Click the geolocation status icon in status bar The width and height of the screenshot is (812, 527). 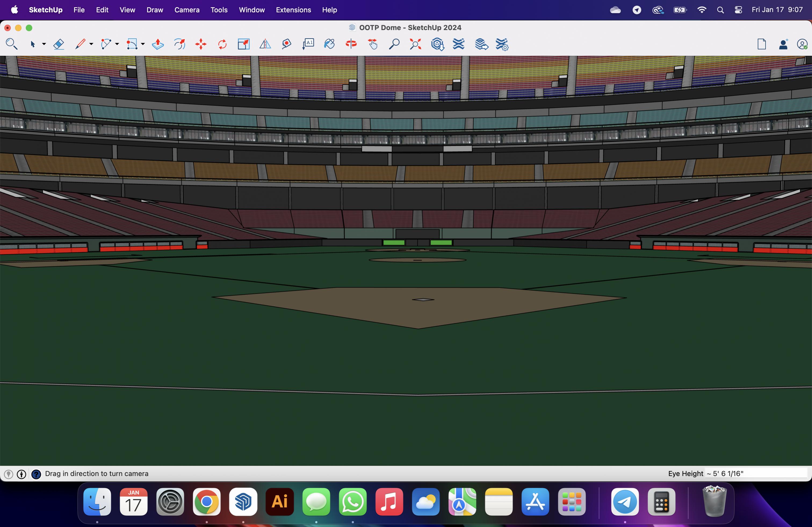point(9,474)
